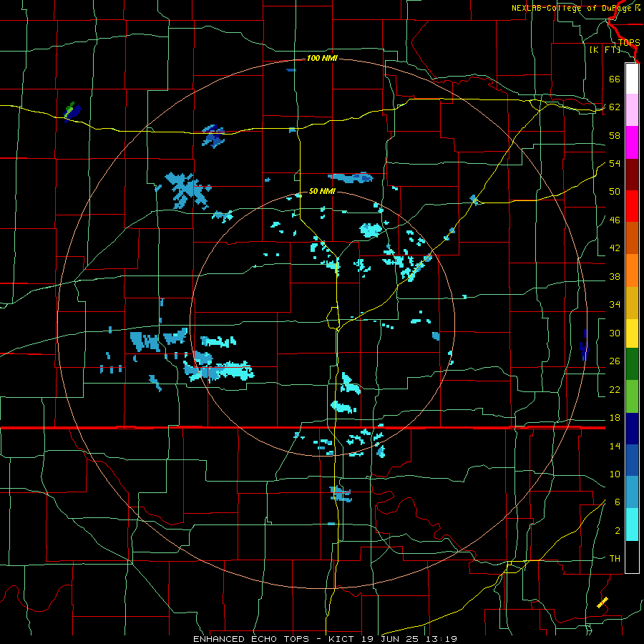
Task: Click the scale value 54
Action: pos(615,163)
